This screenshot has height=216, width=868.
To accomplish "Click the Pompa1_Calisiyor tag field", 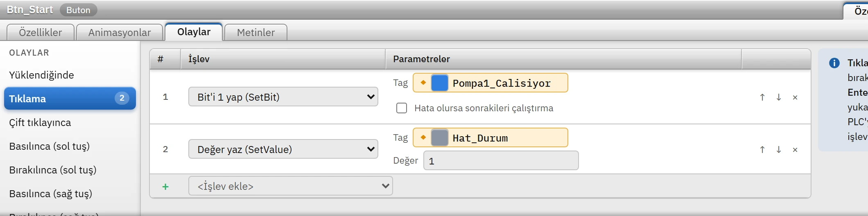I will [x=491, y=83].
